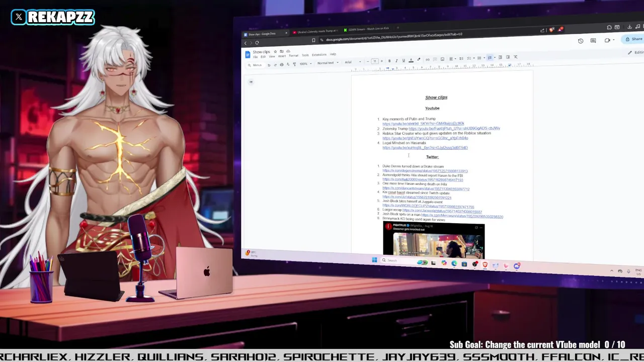Show all comments icon
The width and height of the screenshot is (644, 362).
(x=593, y=41)
